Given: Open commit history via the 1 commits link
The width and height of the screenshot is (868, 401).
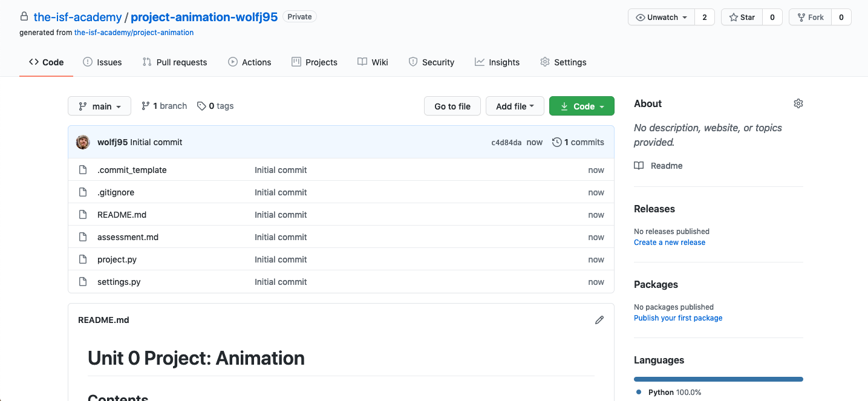Looking at the screenshot, I should 578,142.
